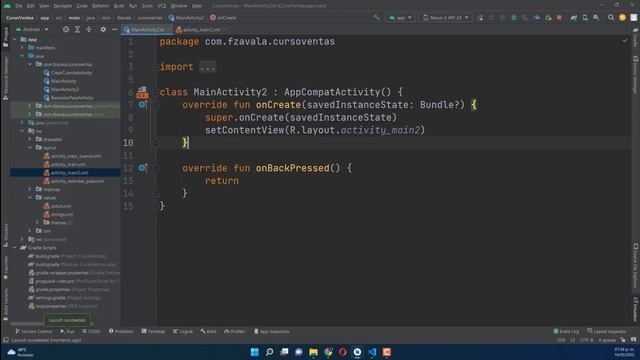Expand the folded import region
Viewport: 640px width, 360px height.
pos(207,67)
